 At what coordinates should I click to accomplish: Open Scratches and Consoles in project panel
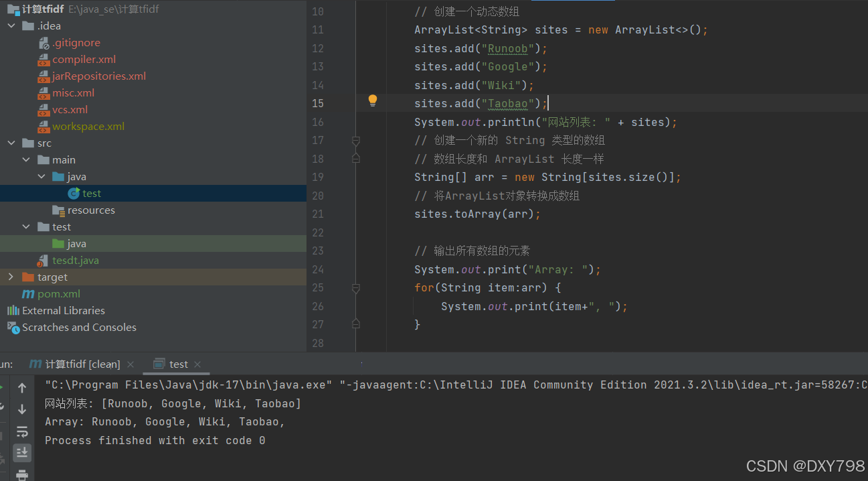[x=72, y=327]
